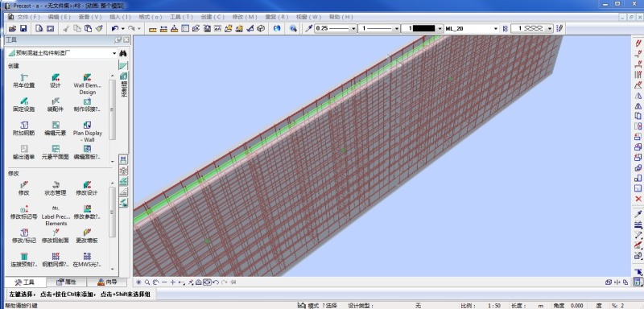Select the 连接预制 connect precast tool
644x309 pixels.
point(24,260)
